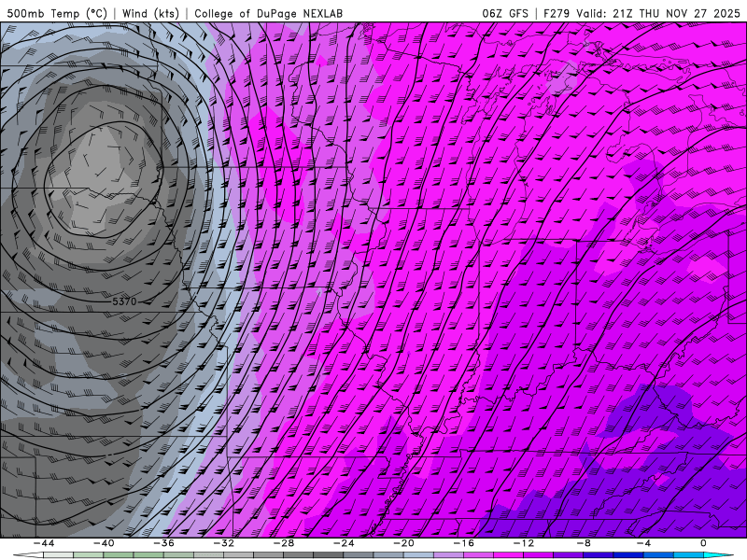
Task: Click the "-40" color scale label
Action: 104,543
